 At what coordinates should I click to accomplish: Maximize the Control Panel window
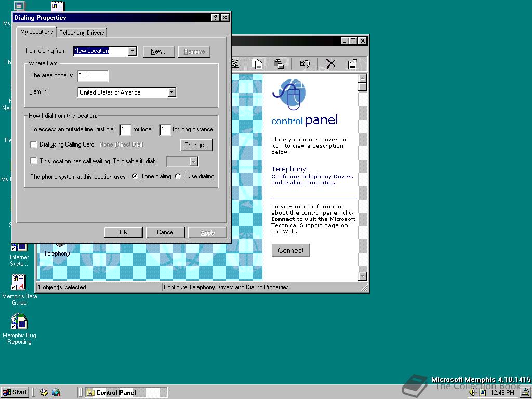353,41
